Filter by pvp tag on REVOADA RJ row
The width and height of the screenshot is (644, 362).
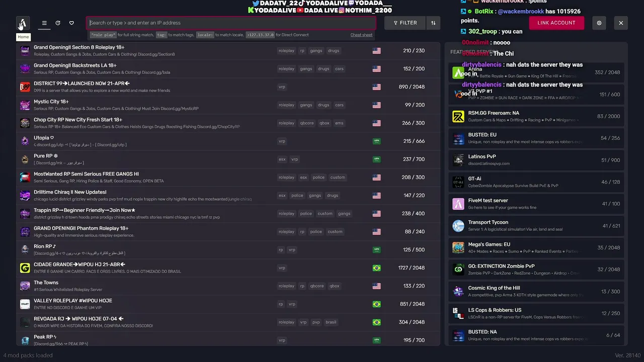316,322
